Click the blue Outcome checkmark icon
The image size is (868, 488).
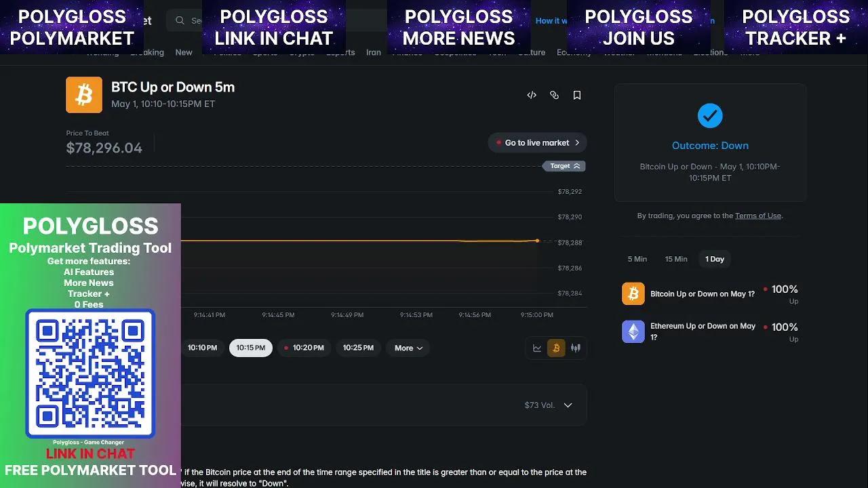click(710, 116)
